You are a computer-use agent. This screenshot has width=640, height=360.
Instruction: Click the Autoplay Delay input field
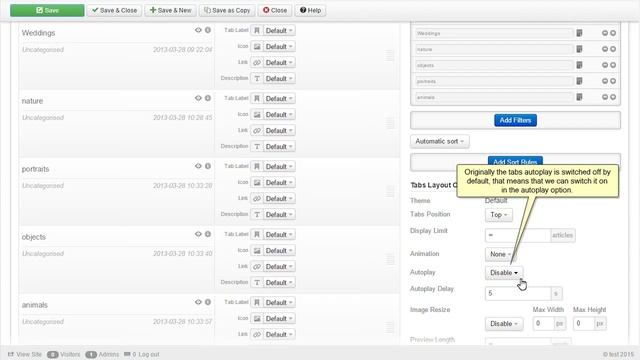coord(518,293)
